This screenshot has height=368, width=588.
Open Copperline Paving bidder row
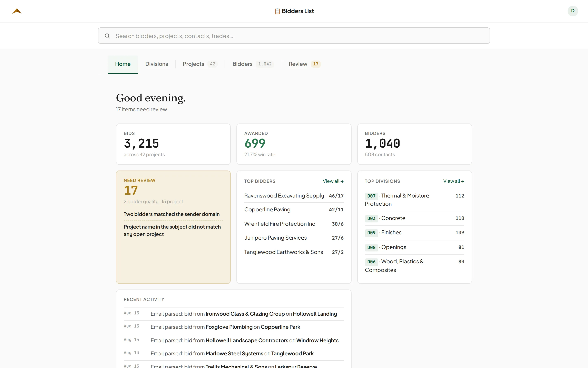pos(294,210)
